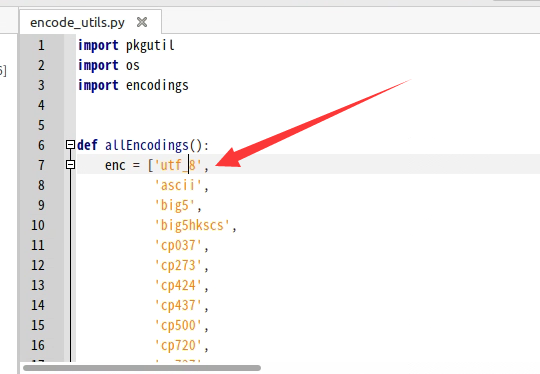Click the 'import' keyword on line 1
The image size is (540, 374).
(x=98, y=45)
